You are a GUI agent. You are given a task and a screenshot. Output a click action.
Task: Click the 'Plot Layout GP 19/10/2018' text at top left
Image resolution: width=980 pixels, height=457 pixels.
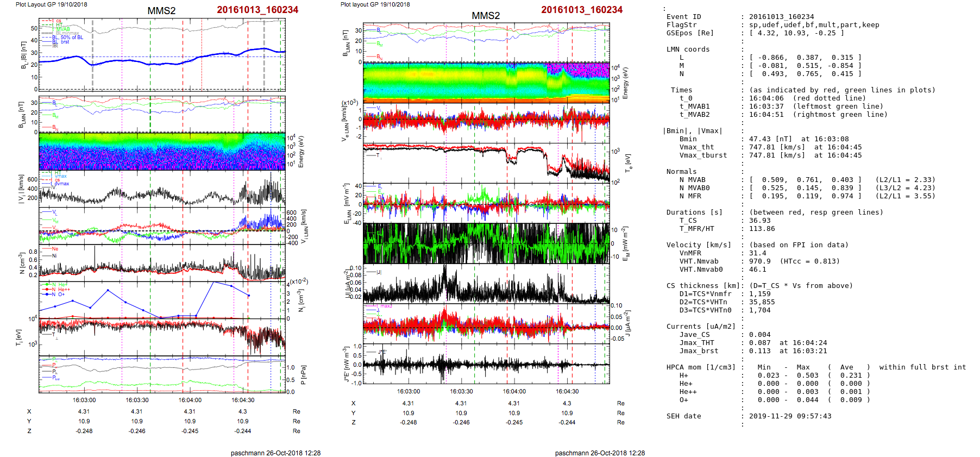(x=51, y=4)
